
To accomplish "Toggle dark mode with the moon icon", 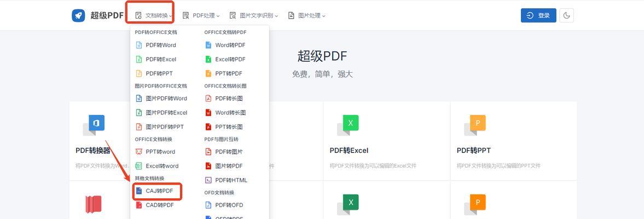I will (x=566, y=15).
